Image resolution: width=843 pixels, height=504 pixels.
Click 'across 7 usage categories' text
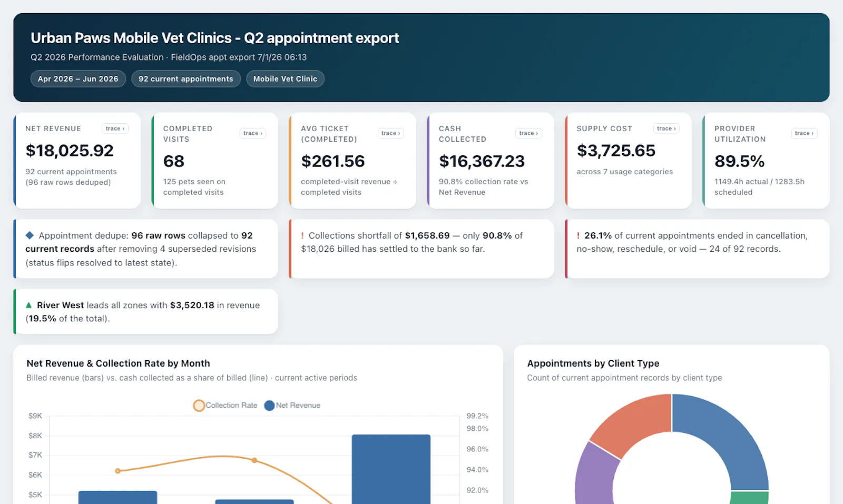pyautogui.click(x=625, y=172)
